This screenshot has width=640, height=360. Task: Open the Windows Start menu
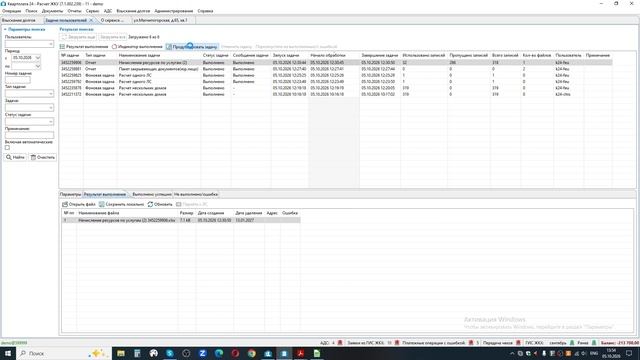pyautogui.click(x=7, y=353)
